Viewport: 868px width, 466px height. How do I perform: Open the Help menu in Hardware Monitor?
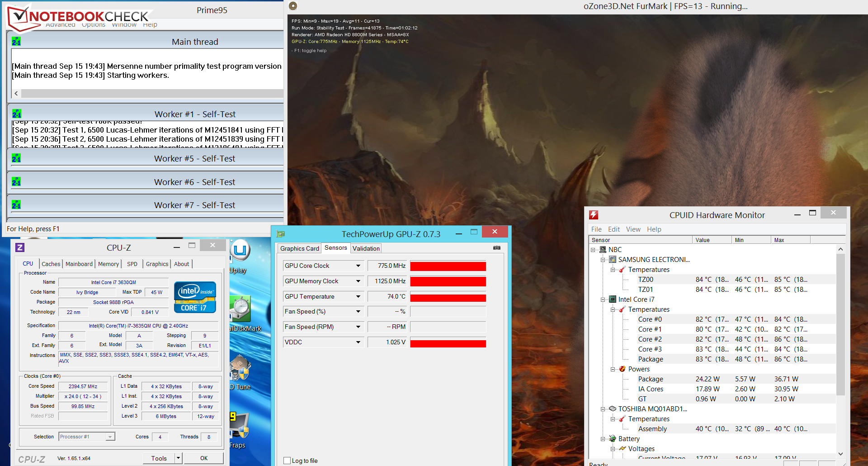pyautogui.click(x=654, y=229)
